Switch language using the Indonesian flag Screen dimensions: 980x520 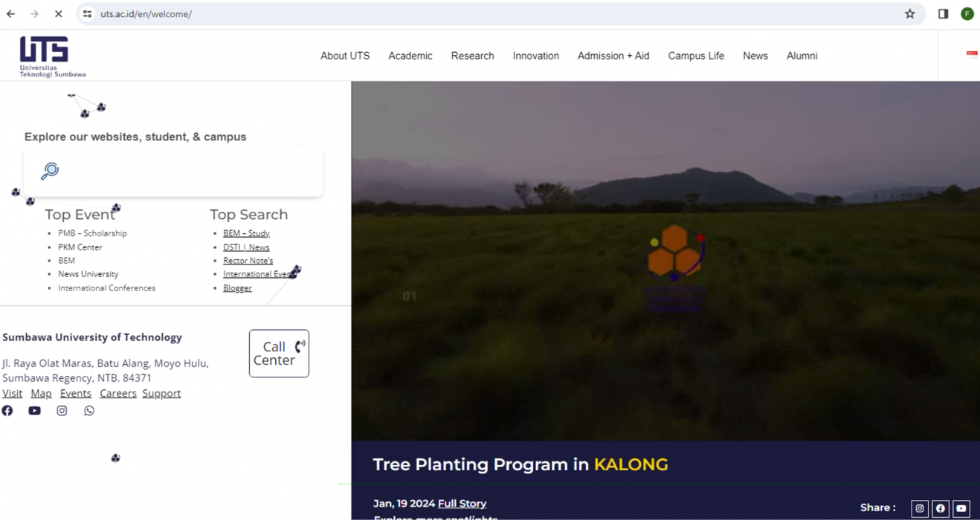point(971,53)
